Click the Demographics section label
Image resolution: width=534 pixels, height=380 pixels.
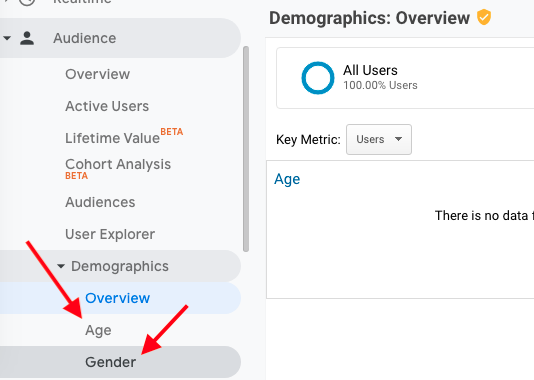pos(120,266)
